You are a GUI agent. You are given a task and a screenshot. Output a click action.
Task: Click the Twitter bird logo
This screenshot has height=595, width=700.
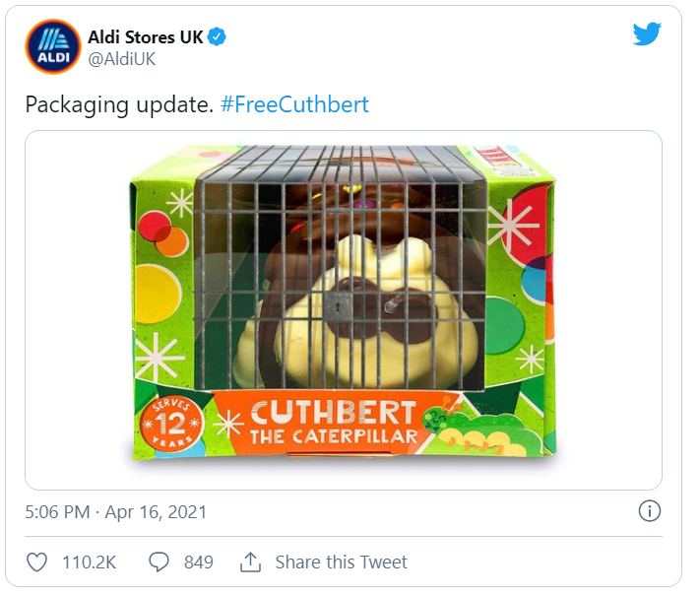pyautogui.click(x=646, y=34)
